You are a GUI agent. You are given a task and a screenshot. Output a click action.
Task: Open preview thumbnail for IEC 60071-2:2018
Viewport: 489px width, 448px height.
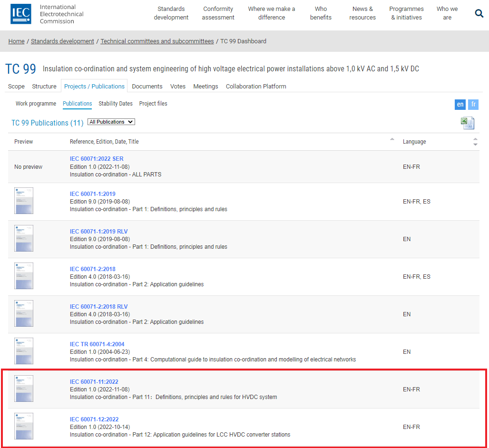tap(24, 276)
